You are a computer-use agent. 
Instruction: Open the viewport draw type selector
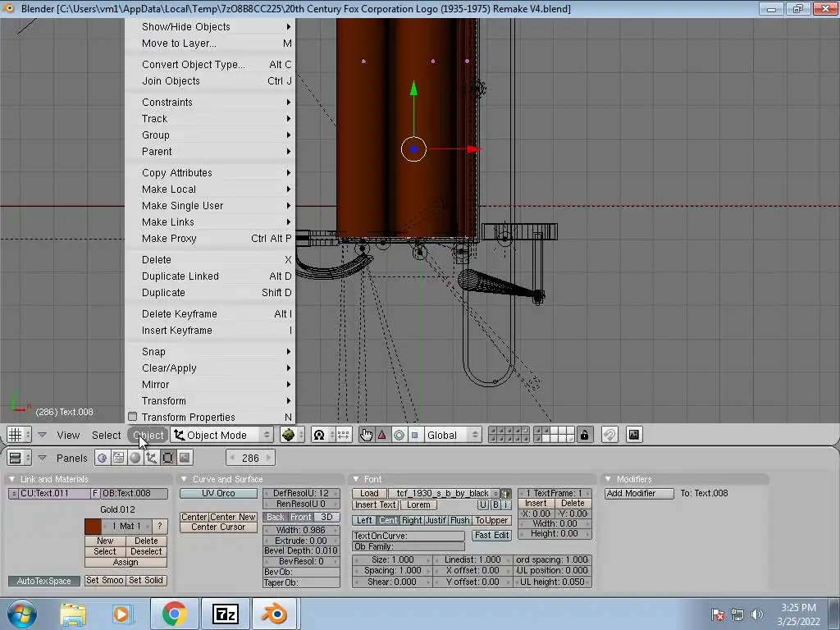point(293,435)
